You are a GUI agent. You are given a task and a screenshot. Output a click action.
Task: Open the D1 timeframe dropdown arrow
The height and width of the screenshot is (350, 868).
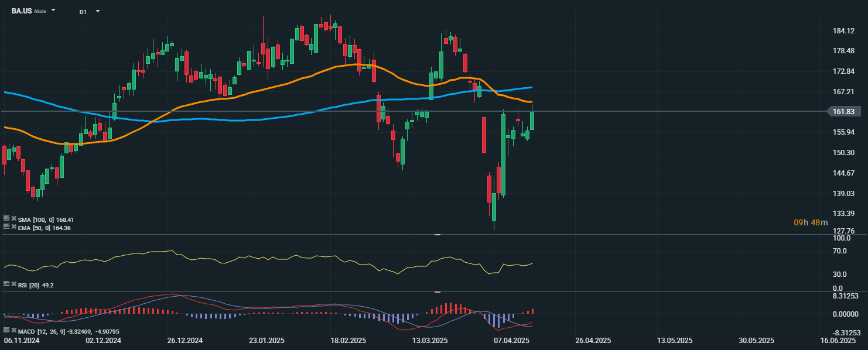pyautogui.click(x=98, y=11)
